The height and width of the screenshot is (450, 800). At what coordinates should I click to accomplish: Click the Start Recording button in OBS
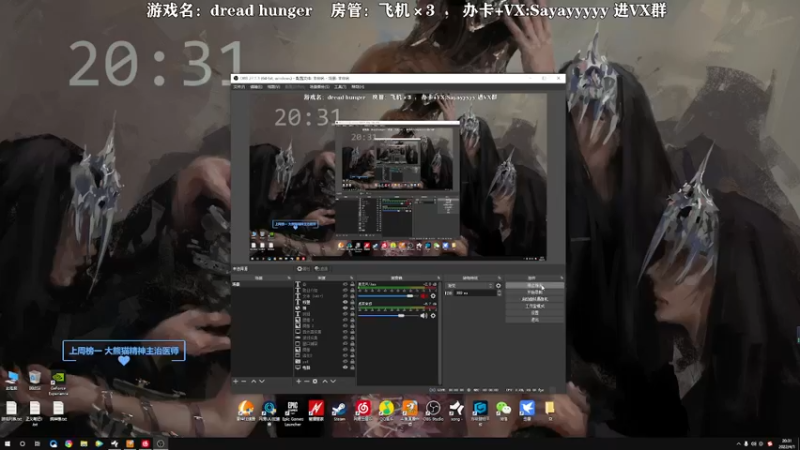tap(535, 292)
